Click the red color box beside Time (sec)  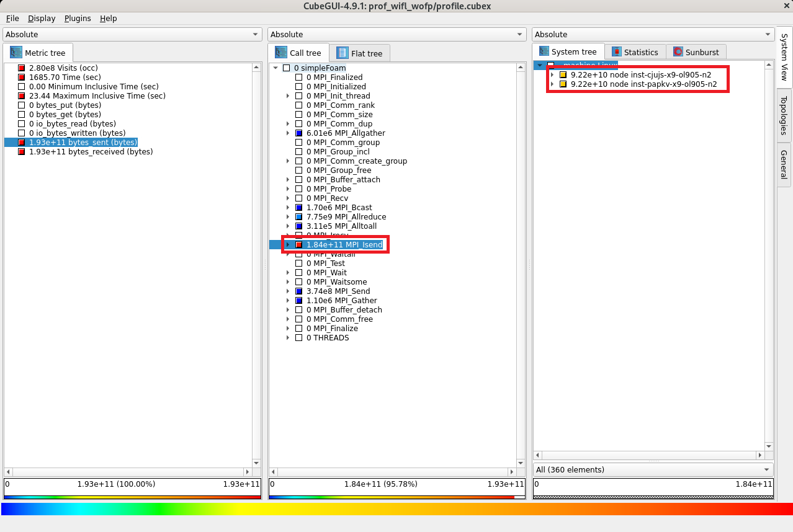22,78
